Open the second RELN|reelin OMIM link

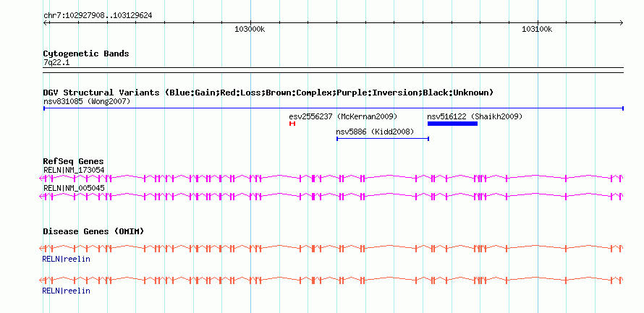(66, 291)
